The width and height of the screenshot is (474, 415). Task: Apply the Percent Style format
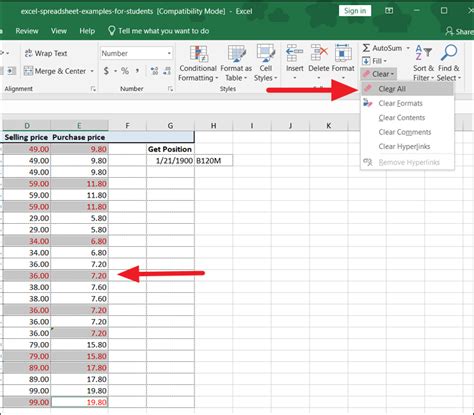[x=125, y=71]
